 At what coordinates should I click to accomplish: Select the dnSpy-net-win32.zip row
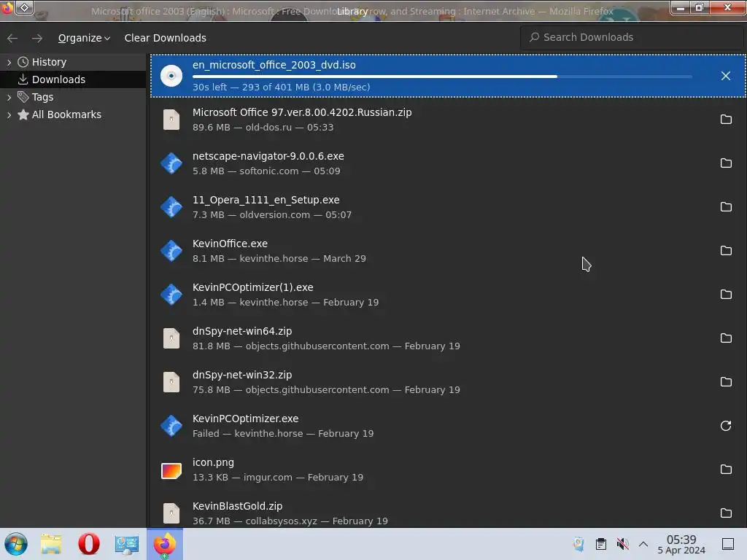[449, 382]
